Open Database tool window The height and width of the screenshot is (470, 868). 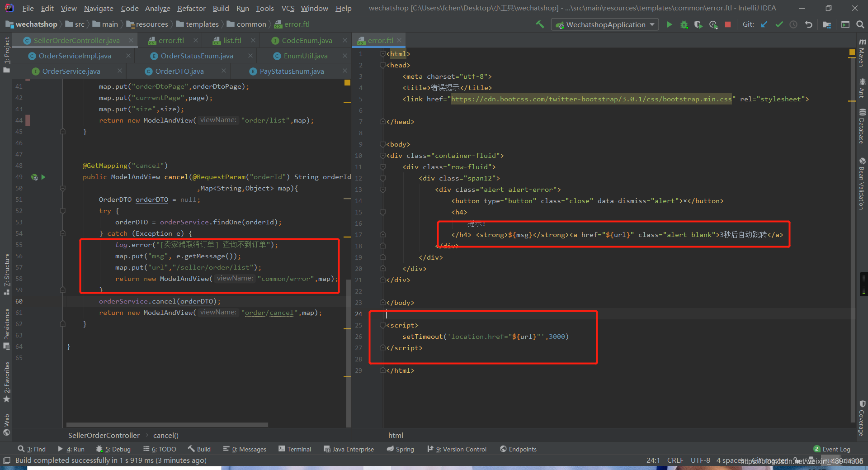tap(862, 126)
